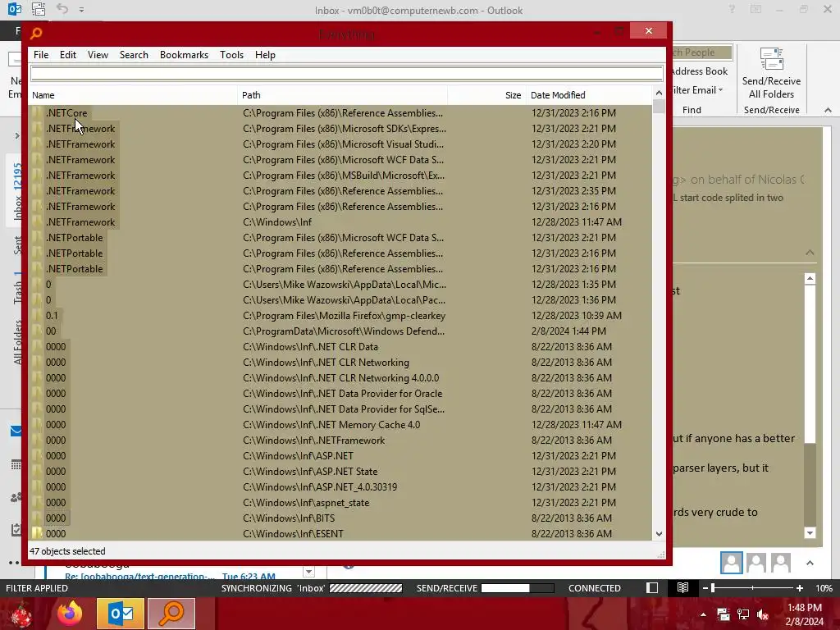Click the folder icon of 0000 ESENT row
Viewport: 840px width, 630px height.
tap(36, 533)
